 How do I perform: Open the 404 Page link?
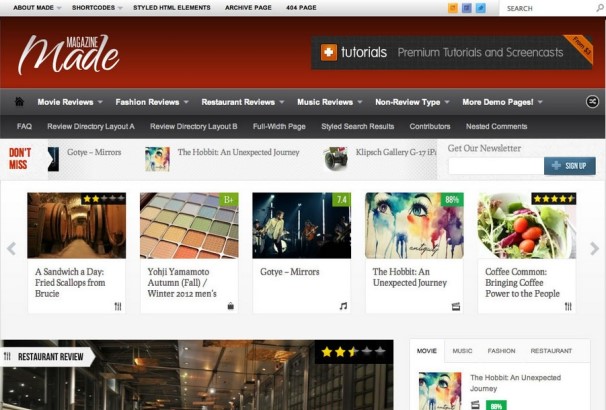pos(301,8)
